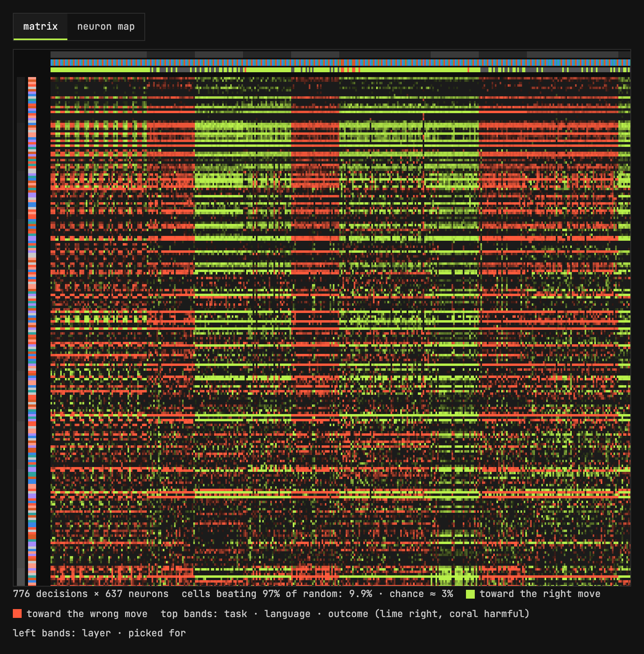Click the gray task band at top of matrix

340,55
